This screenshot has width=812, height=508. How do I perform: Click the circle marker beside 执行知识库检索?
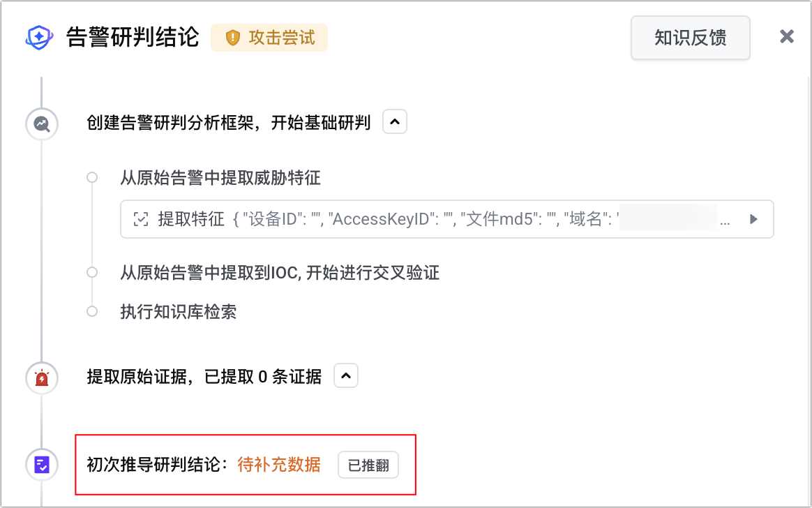click(92, 311)
